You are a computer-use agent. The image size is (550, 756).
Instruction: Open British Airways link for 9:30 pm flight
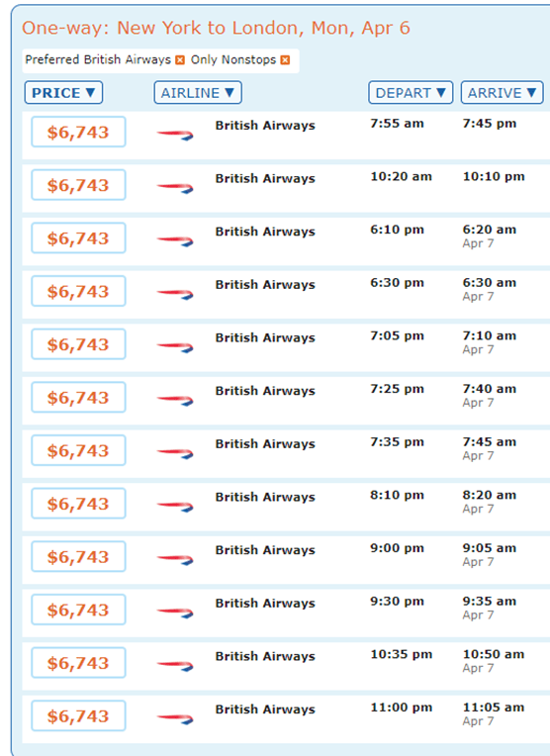[265, 604]
